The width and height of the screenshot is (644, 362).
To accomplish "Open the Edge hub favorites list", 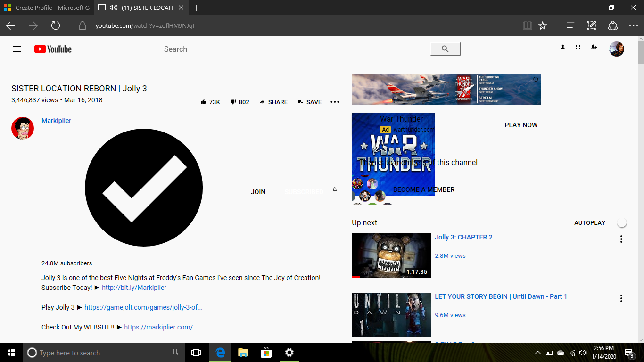I will [571, 25].
